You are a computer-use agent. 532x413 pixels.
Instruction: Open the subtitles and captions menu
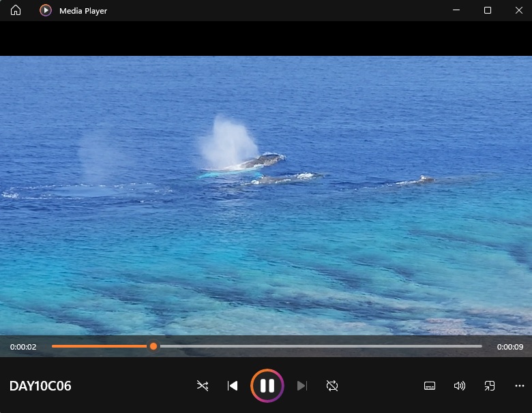430,386
